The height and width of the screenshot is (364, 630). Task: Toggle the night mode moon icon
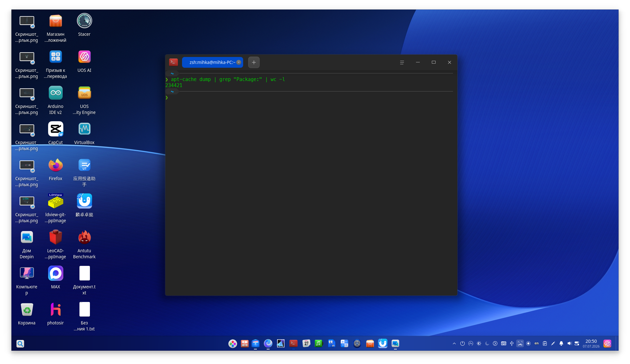487,343
